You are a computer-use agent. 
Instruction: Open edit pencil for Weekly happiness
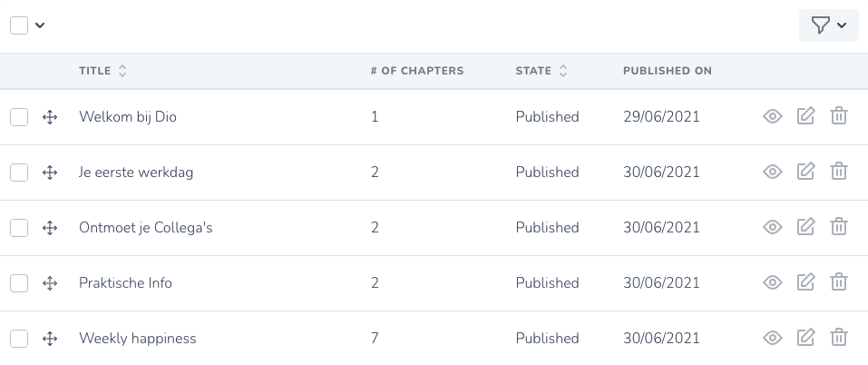pos(805,338)
